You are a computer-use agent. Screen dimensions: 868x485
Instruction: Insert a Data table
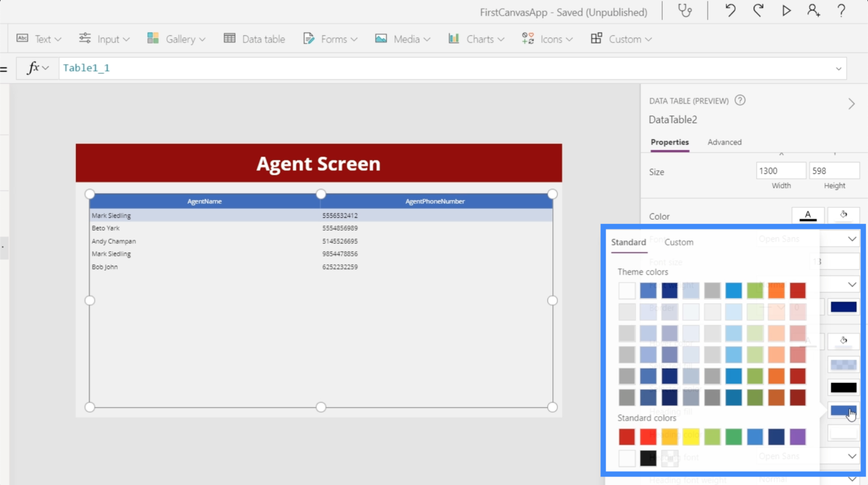[x=254, y=39]
